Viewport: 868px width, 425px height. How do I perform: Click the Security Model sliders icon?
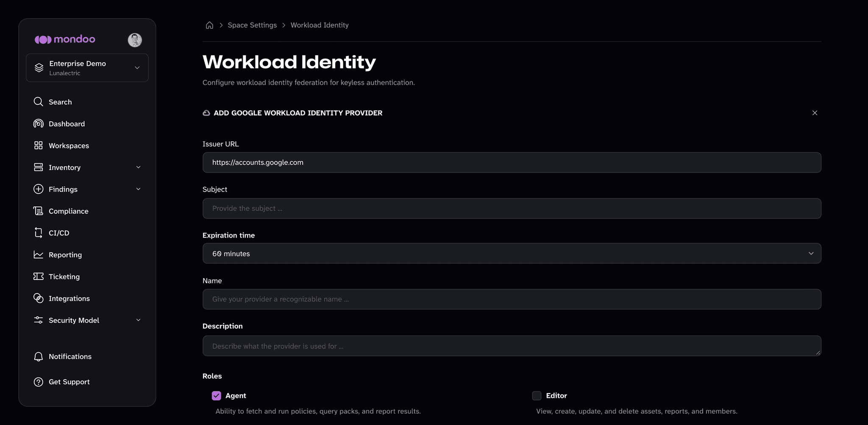(x=38, y=320)
